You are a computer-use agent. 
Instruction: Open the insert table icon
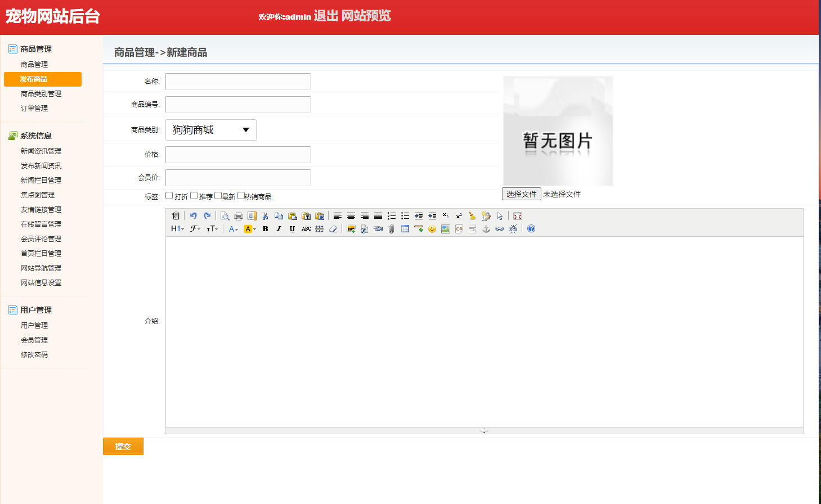pos(404,228)
